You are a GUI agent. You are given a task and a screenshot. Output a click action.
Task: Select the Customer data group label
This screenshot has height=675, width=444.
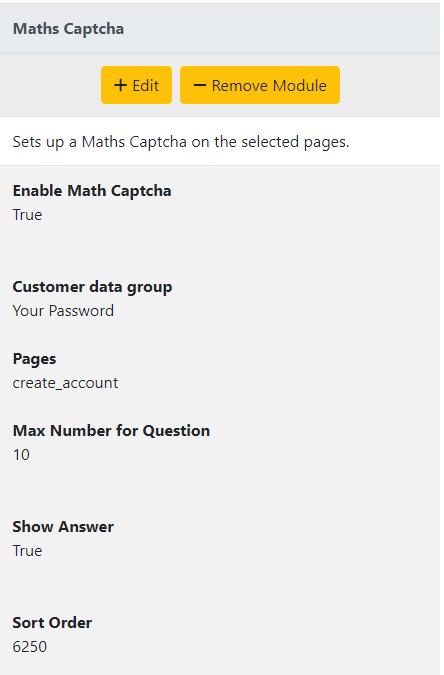tap(93, 287)
